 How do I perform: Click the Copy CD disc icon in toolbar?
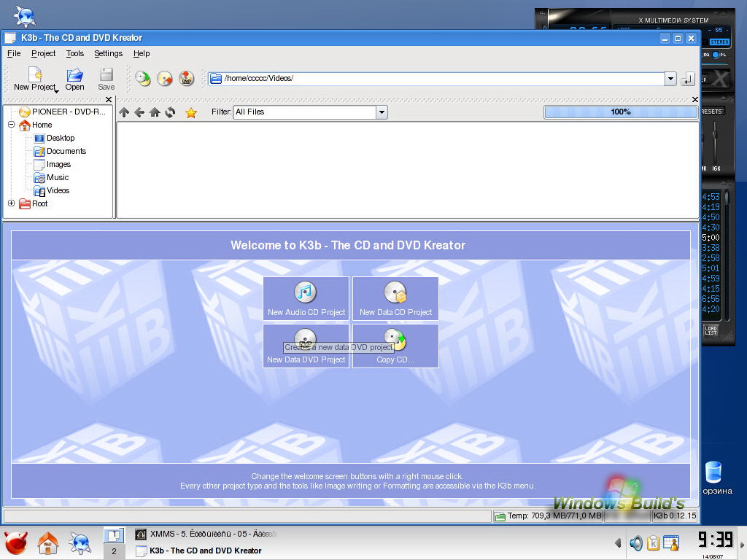tap(143, 78)
